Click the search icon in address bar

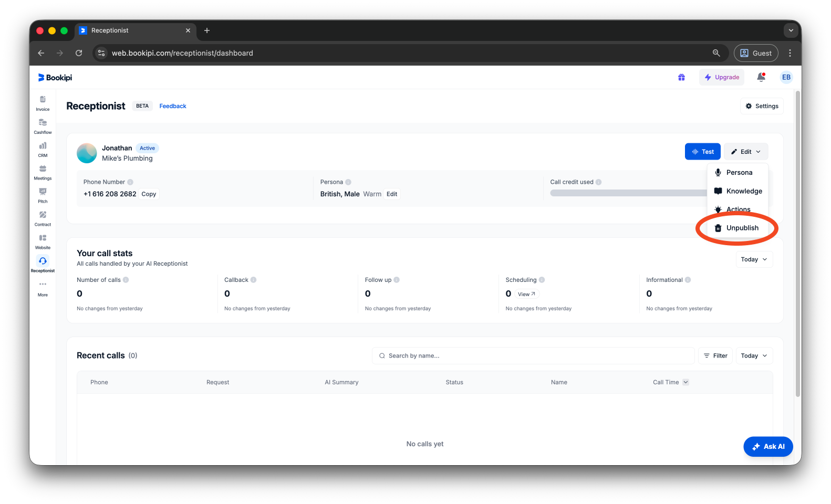[x=716, y=53]
